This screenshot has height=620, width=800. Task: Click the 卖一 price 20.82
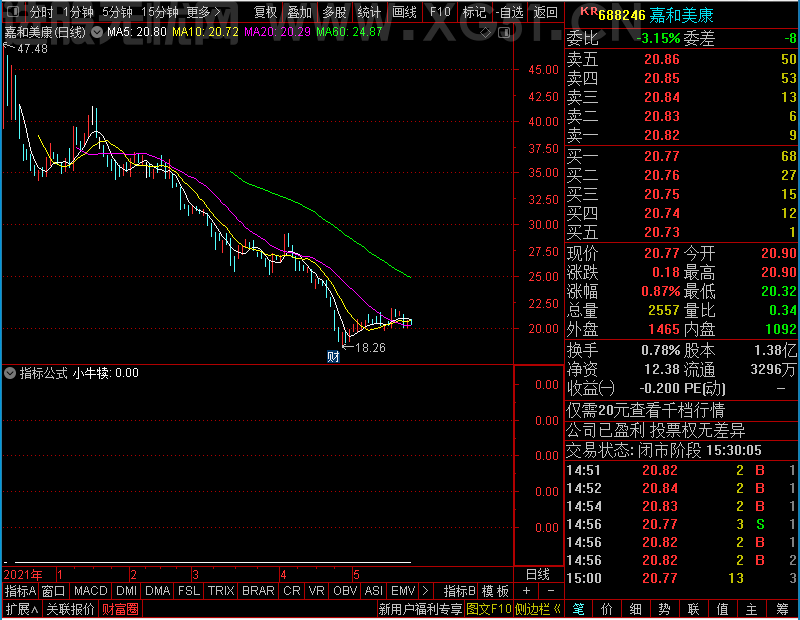point(662,135)
